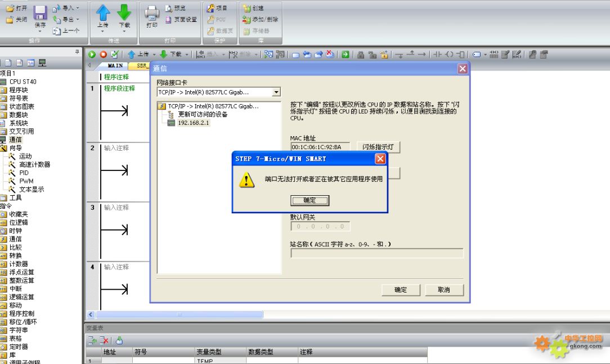Click the 项目 protection key icon
Viewport: 610px width, 364px height.
point(210,8)
